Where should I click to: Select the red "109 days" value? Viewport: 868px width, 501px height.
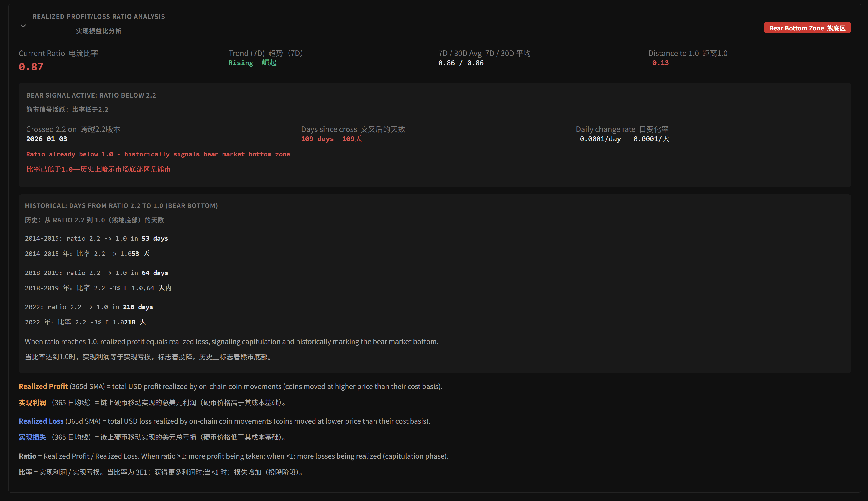pyautogui.click(x=317, y=139)
